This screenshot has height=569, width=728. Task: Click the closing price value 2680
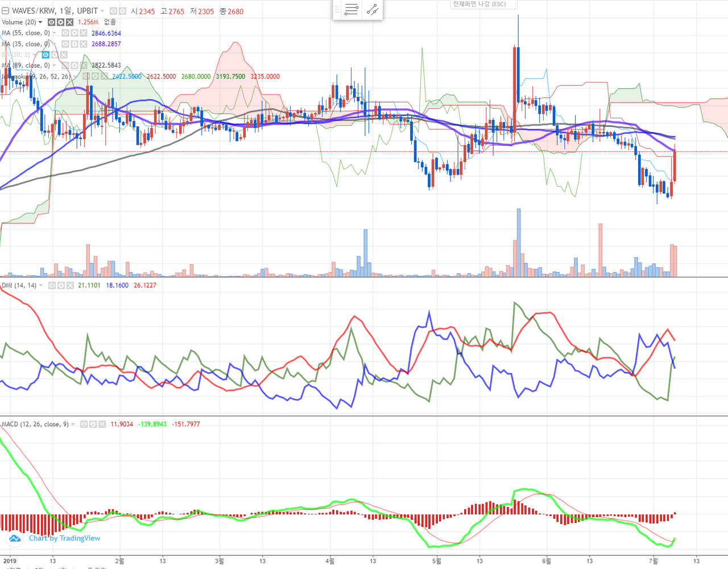[235, 11]
